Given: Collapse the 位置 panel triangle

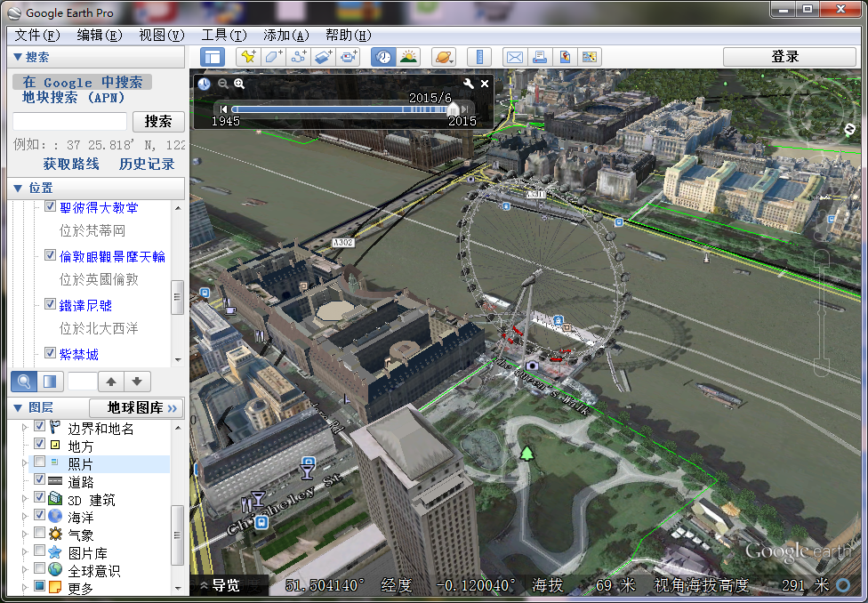Looking at the screenshot, I should pos(17,189).
